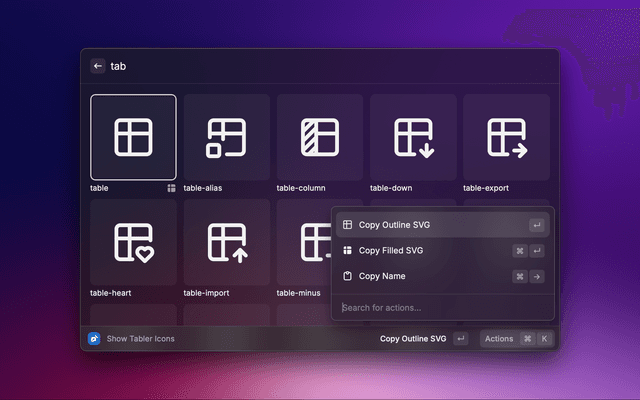The height and width of the screenshot is (400, 640).
Task: Click the filled-variant indicator beside table label
Action: [x=171, y=187]
